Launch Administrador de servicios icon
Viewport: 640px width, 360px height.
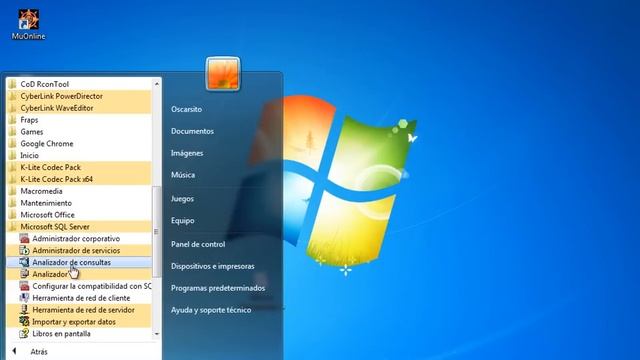coord(24,250)
